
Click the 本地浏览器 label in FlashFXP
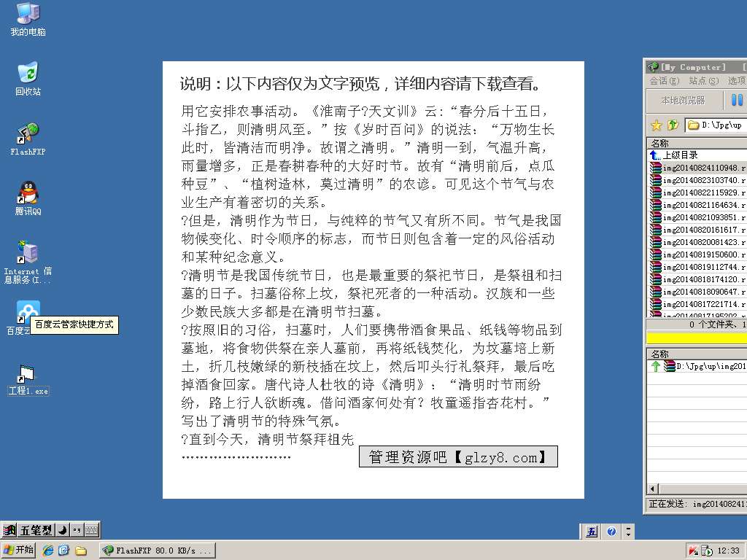point(683,100)
